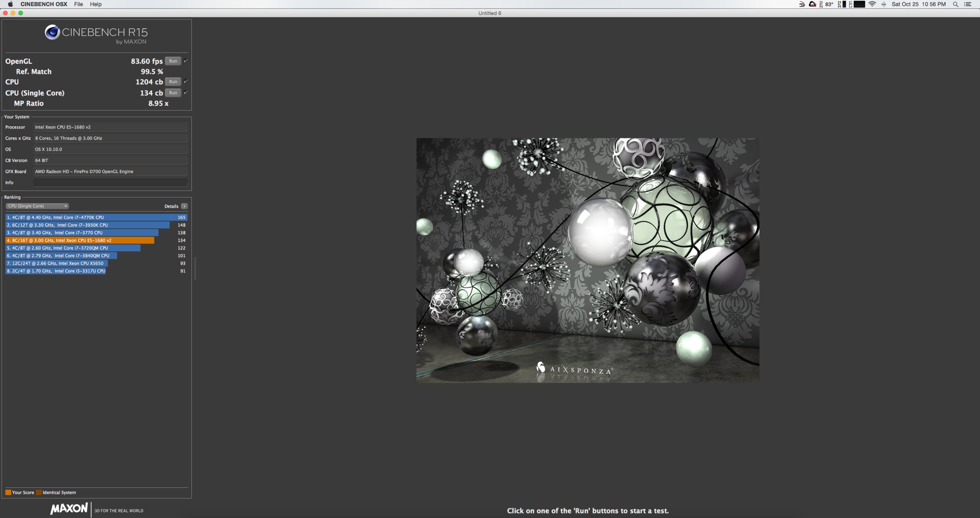Select ranking entry 7, Xeon X5650
980x518 pixels.
pyautogui.click(x=96, y=263)
